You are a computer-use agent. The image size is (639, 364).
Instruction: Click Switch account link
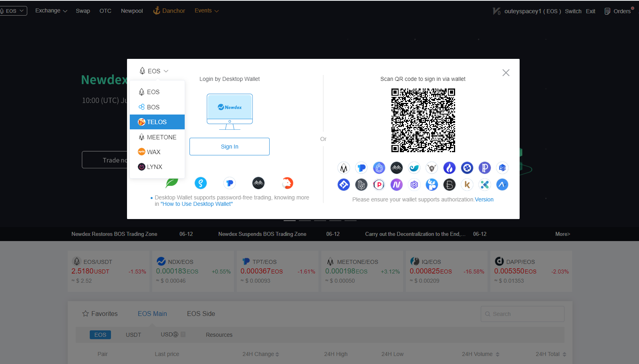tap(573, 11)
